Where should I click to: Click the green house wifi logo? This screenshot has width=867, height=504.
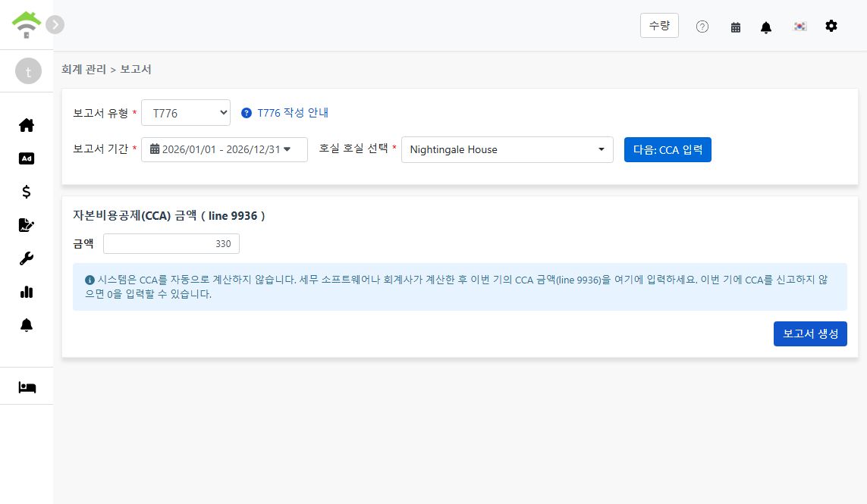point(27,25)
